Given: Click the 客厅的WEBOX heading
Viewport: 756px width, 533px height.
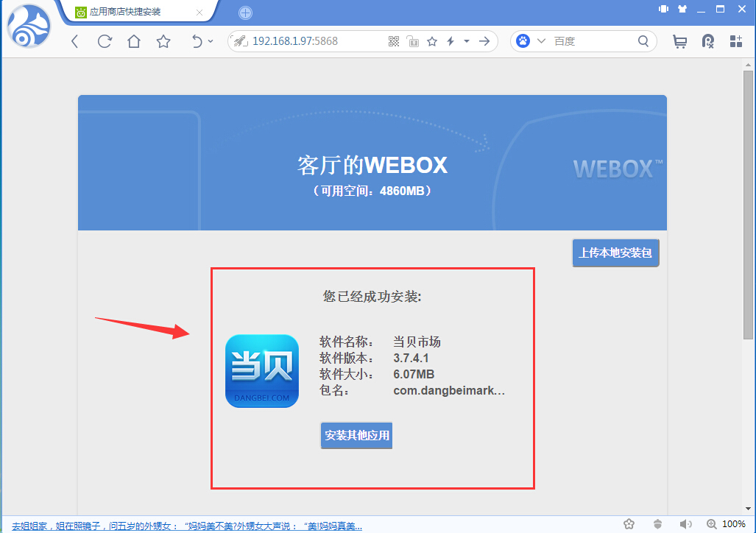Looking at the screenshot, I should click(372, 166).
